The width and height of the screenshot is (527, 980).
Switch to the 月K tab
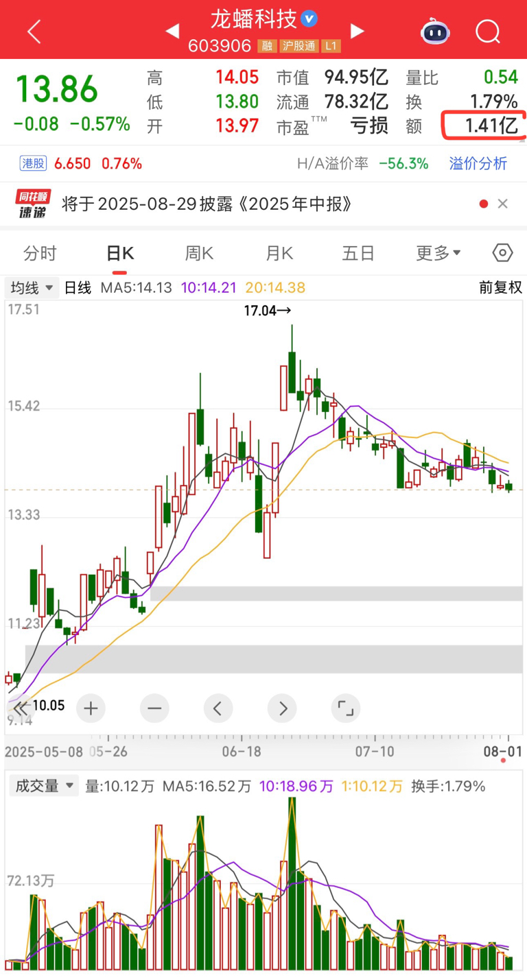pos(279,253)
